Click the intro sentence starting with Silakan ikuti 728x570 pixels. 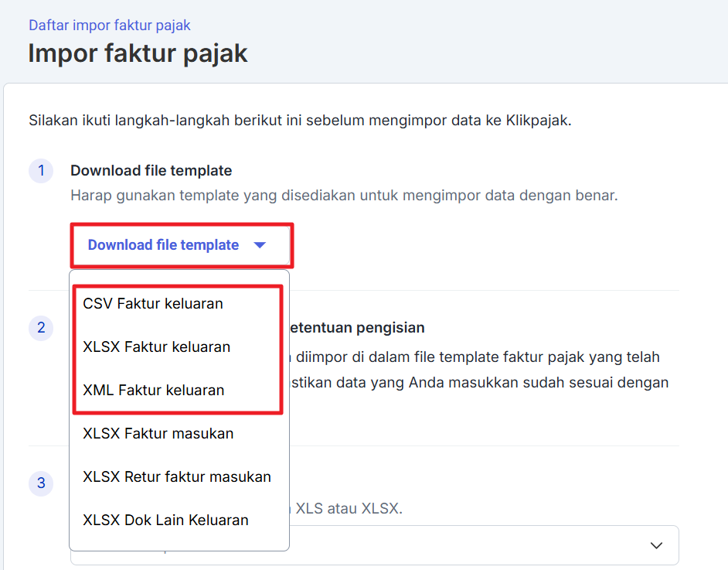click(300, 121)
